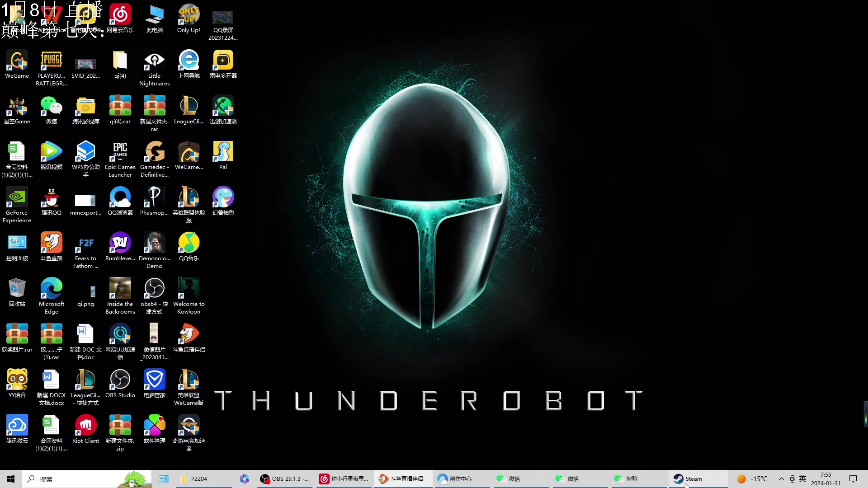Open Fears to Fathom shortcut
868x488 pixels.
click(x=85, y=251)
